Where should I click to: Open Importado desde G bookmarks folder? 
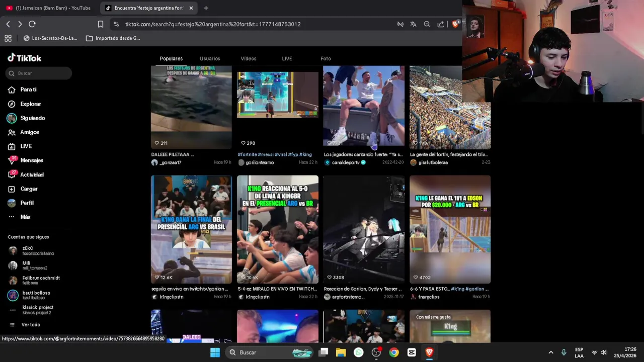tap(113, 38)
